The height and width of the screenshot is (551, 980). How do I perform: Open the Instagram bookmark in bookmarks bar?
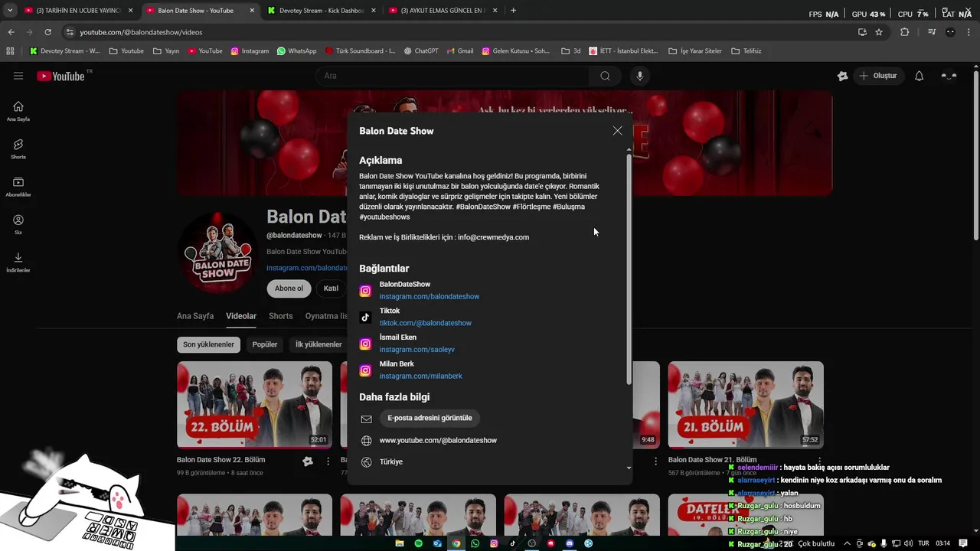click(250, 51)
